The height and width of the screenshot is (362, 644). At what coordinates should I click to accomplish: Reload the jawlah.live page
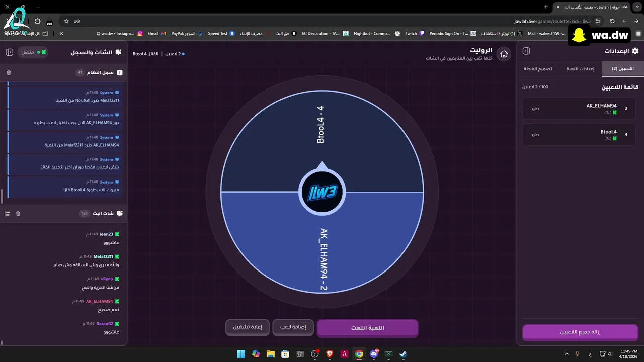coord(612,21)
